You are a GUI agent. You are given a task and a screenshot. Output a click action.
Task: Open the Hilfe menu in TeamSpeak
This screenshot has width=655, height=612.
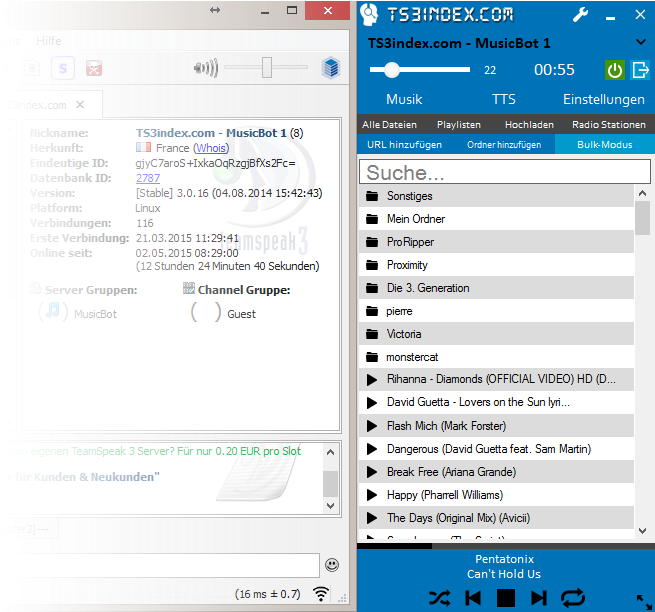(x=48, y=41)
